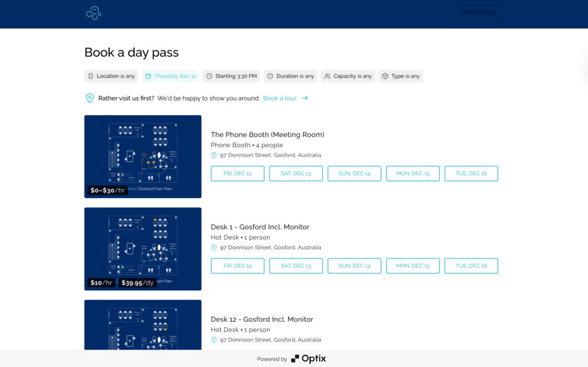Click the cloud logo in the top navbar
Image resolution: width=588 pixels, height=367 pixels.
pyautogui.click(x=93, y=11)
